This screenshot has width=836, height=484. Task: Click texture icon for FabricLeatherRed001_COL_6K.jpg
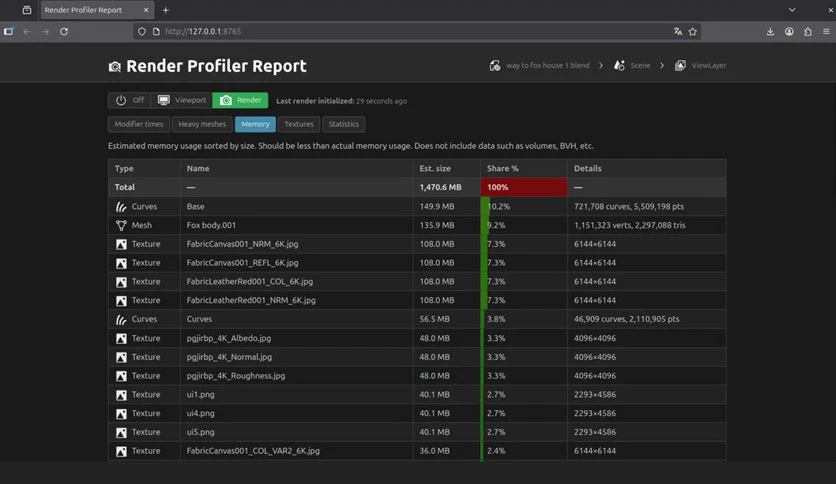[x=122, y=282]
